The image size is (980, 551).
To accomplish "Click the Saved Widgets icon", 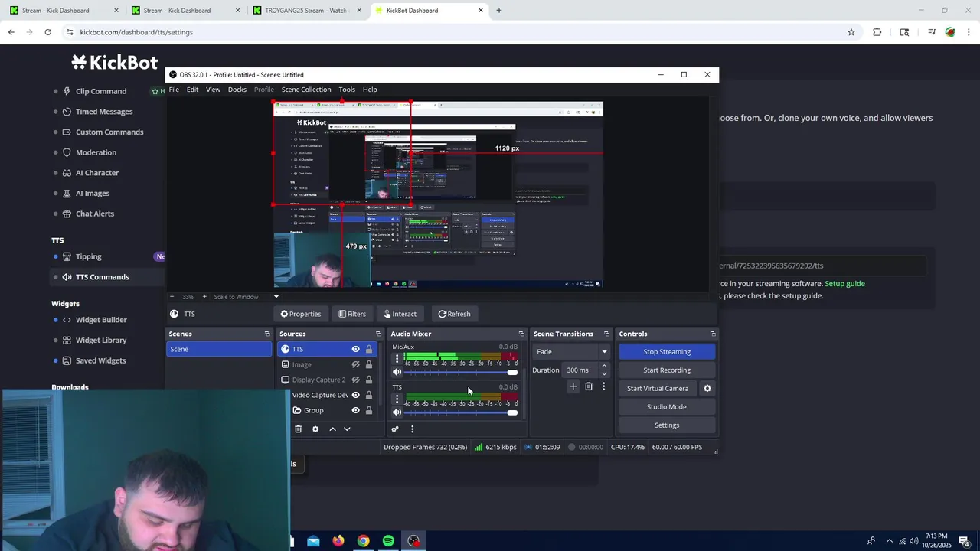I will (67, 360).
